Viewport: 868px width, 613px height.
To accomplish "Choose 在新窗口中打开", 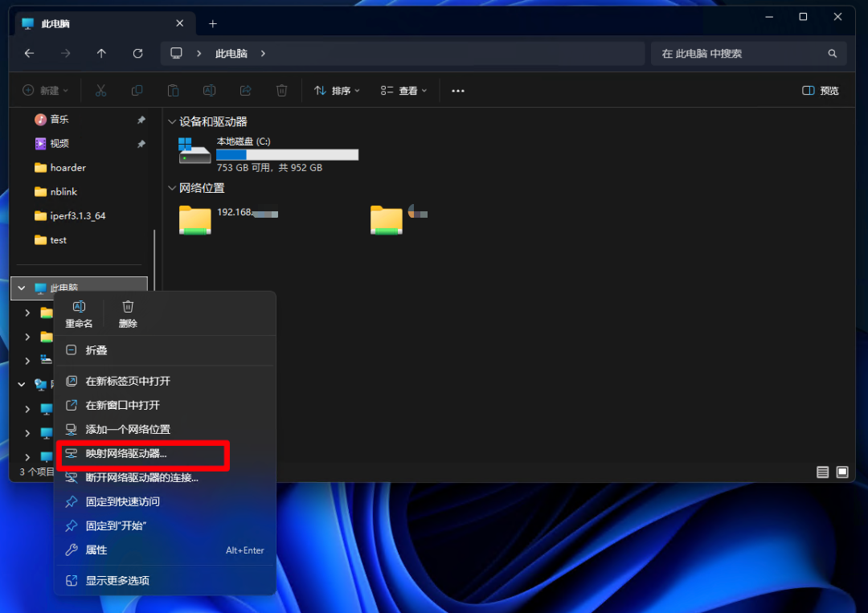I will click(x=165, y=406).
